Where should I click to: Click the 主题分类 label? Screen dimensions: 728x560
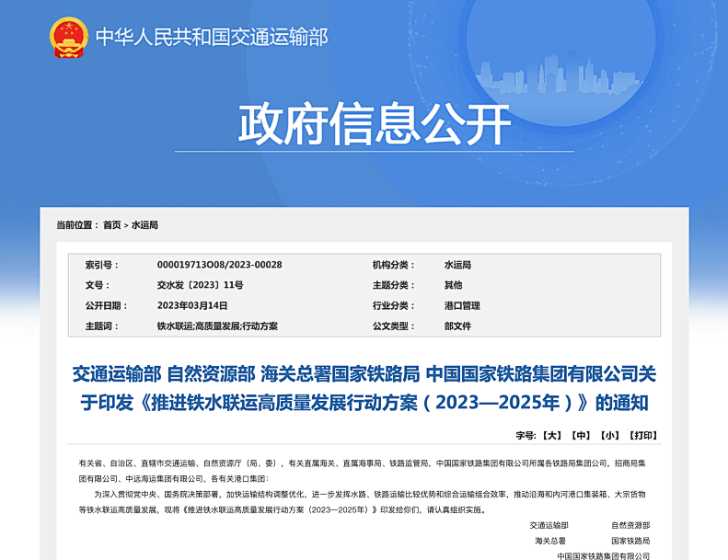(x=393, y=285)
